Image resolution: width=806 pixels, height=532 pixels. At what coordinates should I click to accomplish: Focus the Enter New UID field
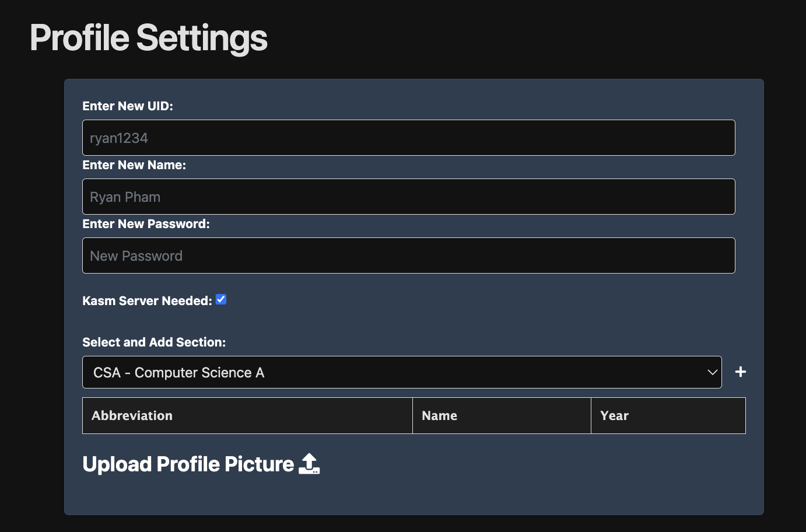point(408,138)
